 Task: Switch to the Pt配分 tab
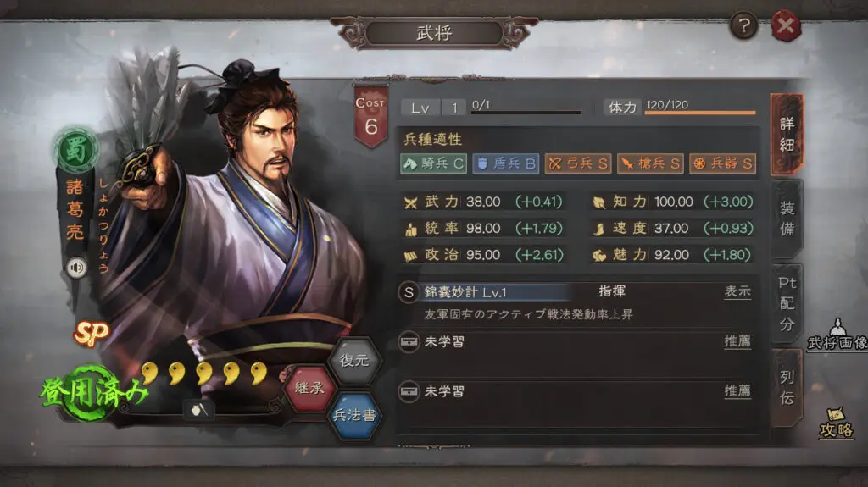tap(787, 303)
